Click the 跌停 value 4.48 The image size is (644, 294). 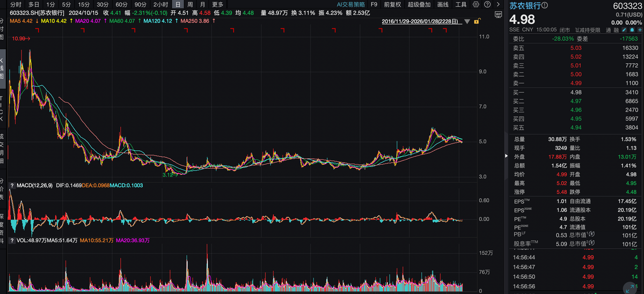632,192
